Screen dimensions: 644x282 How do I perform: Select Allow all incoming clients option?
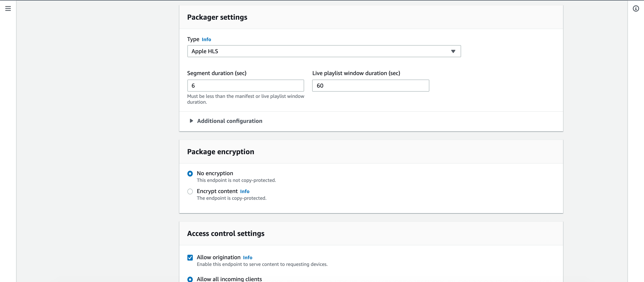(190, 279)
